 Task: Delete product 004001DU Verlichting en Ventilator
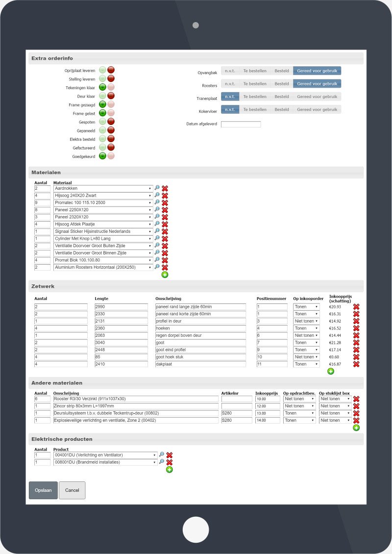click(170, 455)
